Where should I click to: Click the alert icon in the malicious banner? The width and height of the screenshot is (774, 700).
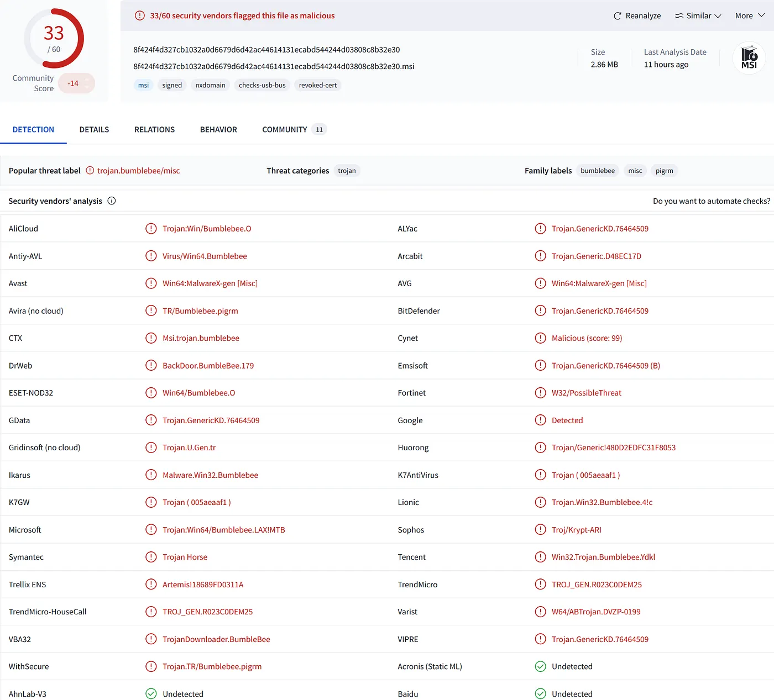coord(139,15)
